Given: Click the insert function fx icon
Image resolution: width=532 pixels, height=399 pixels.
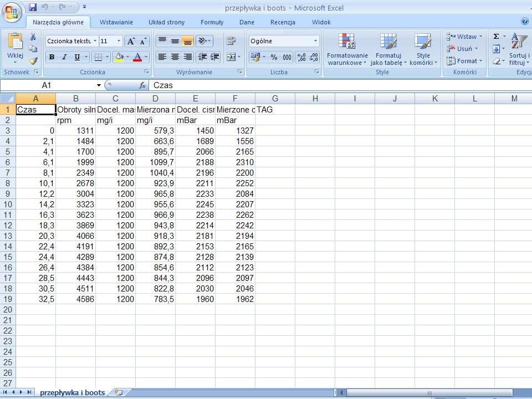Looking at the screenshot, I should tap(142, 85).
